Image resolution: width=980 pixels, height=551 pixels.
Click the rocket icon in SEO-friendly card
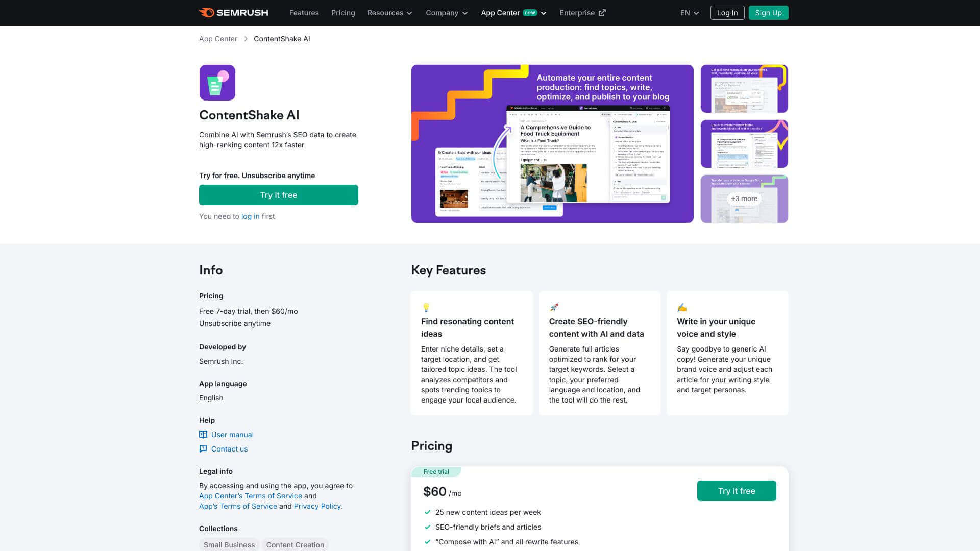click(554, 307)
